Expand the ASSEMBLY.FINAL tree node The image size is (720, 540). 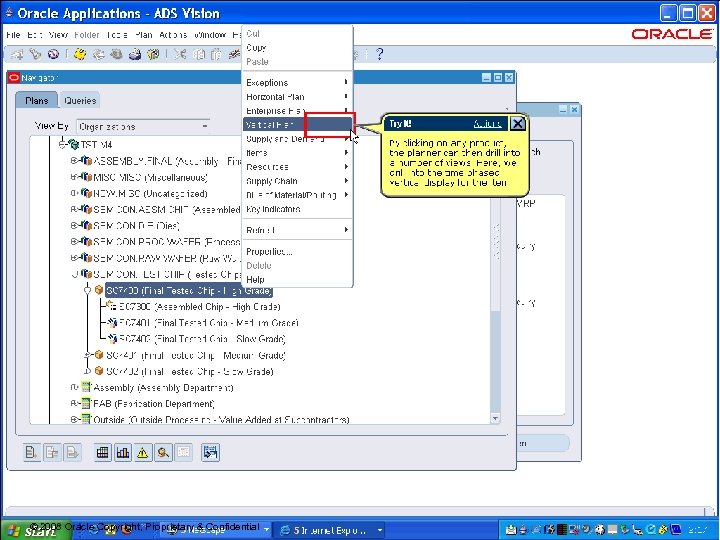tap(73, 161)
